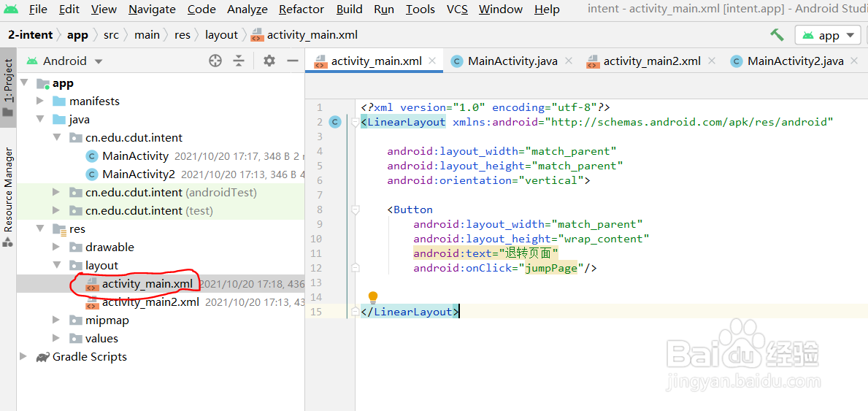Expand the cn.edu.cdut.intent (test) package

point(56,211)
